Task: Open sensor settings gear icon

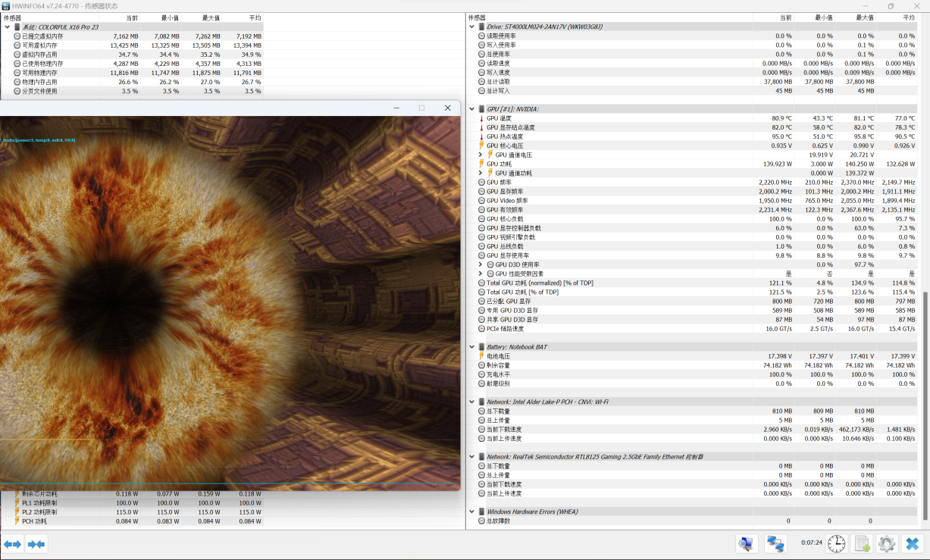Action: (x=887, y=543)
